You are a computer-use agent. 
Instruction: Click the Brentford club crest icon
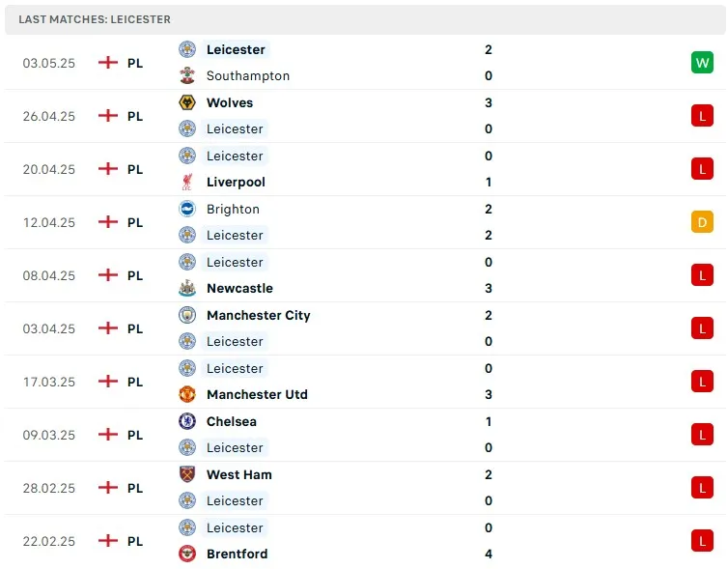pyautogui.click(x=187, y=555)
